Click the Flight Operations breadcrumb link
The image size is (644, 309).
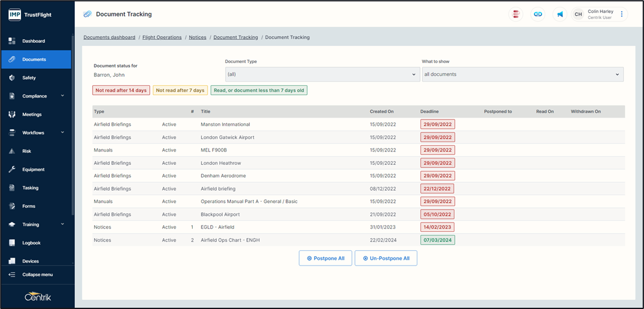(162, 37)
